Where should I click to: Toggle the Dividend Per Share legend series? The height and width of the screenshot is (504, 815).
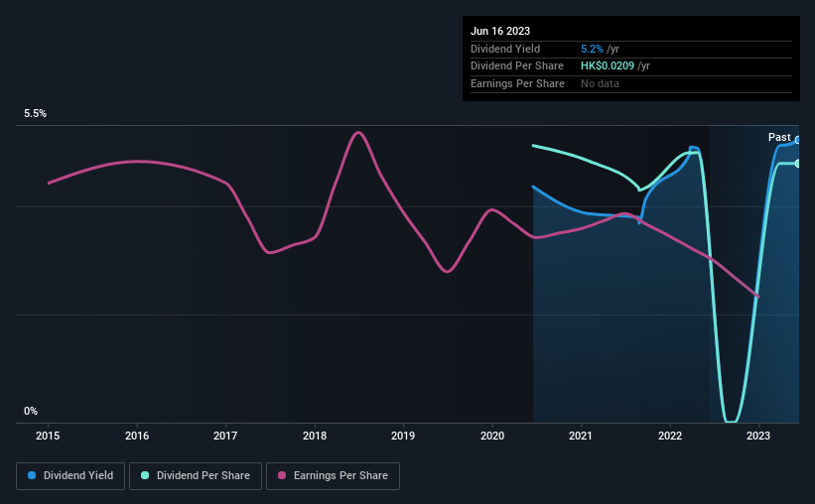[x=196, y=476]
